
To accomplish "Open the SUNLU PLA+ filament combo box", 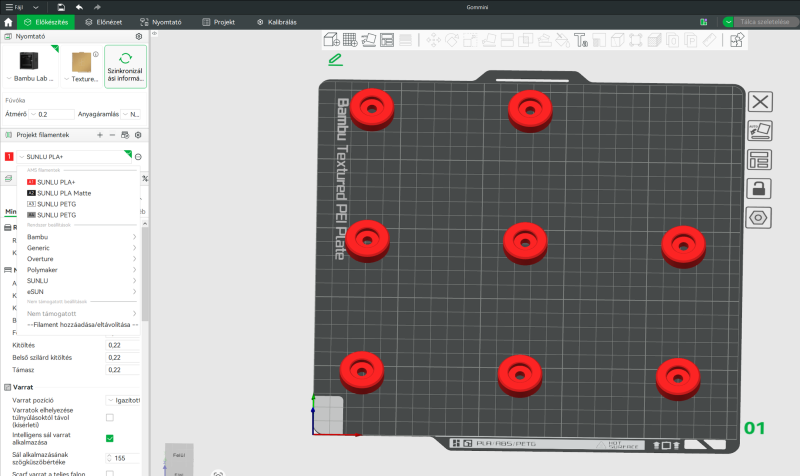I will click(x=74, y=157).
